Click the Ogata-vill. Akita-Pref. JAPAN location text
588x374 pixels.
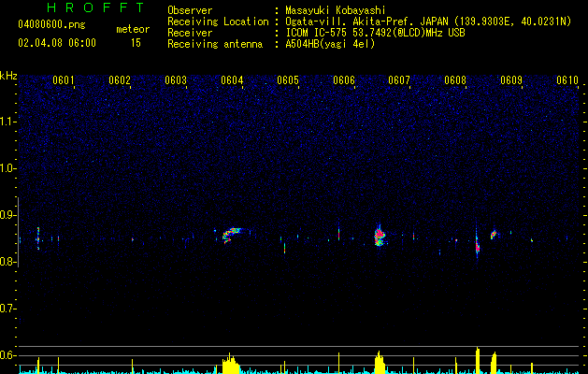tap(366, 22)
